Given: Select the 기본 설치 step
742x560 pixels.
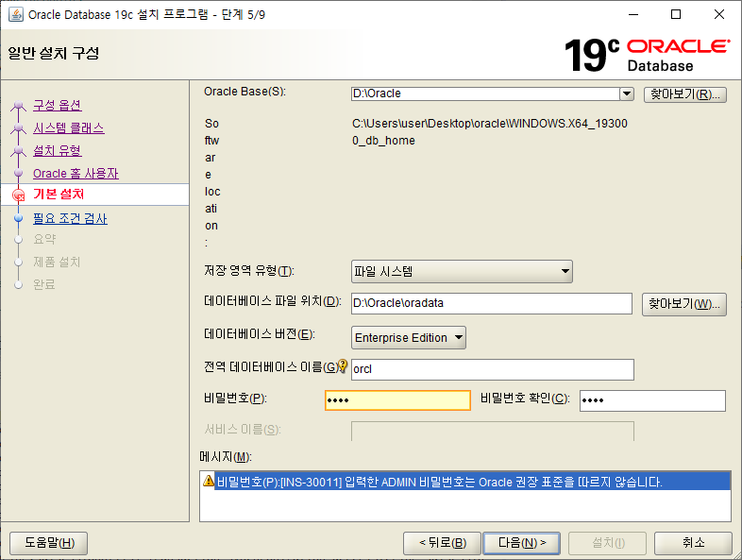Looking at the screenshot, I should [x=59, y=195].
